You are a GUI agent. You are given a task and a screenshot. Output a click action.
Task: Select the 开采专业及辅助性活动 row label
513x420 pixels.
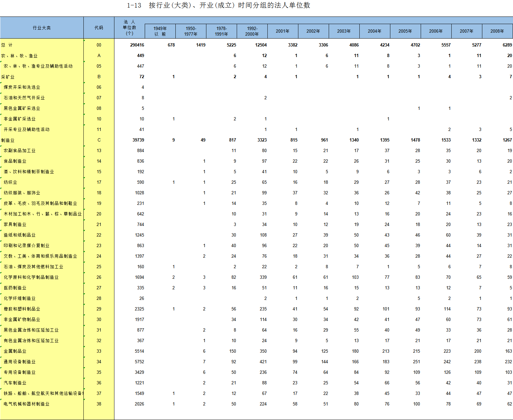(x=27, y=130)
